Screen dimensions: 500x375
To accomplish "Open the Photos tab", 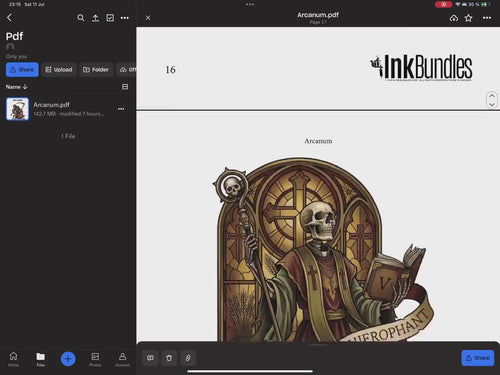I will (x=95, y=359).
